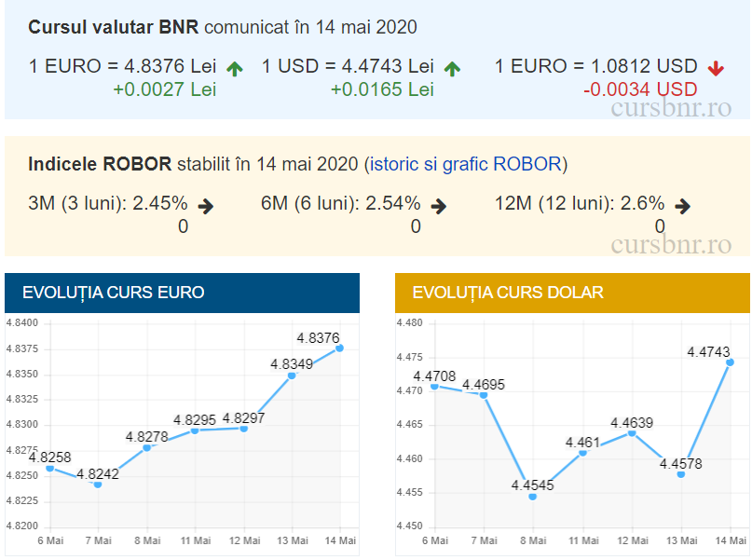This screenshot has width=752, height=560.
Task: Click the 12 Mai point on dollar chart
Action: [x=632, y=433]
